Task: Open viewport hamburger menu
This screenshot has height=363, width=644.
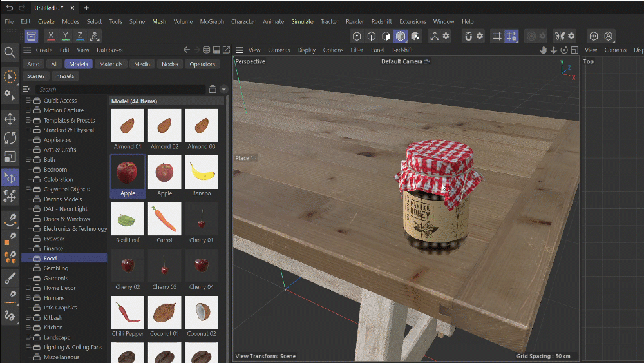Action: pos(240,50)
